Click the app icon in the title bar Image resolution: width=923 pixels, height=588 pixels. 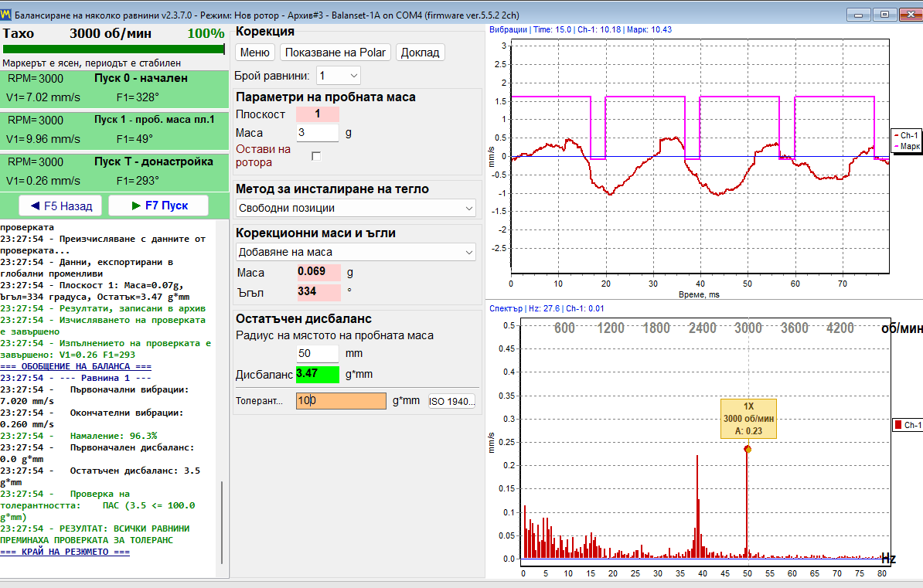pos(6,15)
